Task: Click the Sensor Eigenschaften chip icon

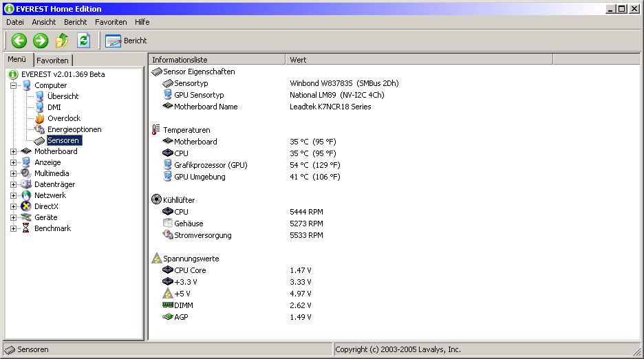Action: (x=157, y=72)
